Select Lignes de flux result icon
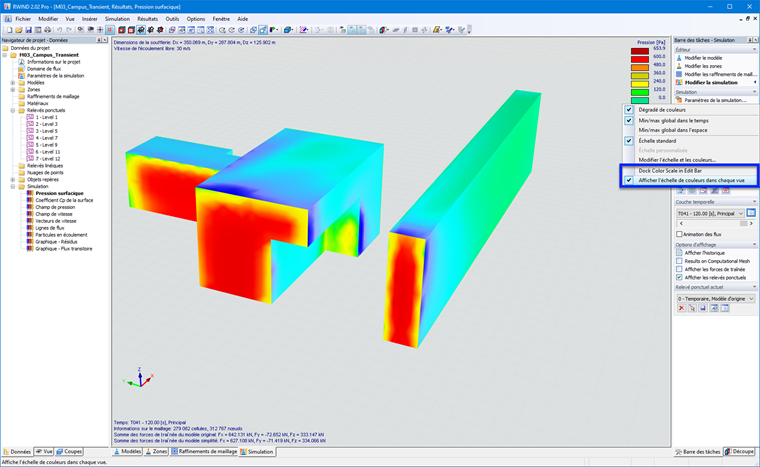This screenshot has height=467, width=760. pos(30,228)
